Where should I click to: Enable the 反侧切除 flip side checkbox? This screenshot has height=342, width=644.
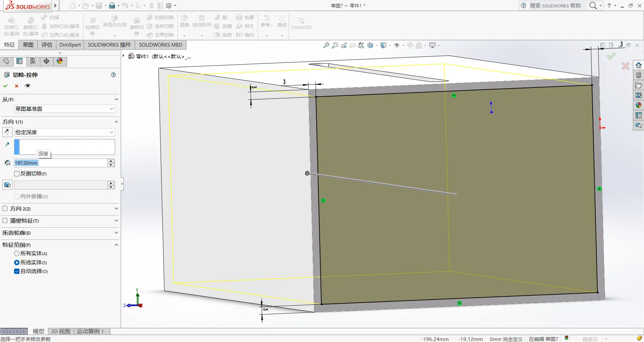tap(17, 174)
